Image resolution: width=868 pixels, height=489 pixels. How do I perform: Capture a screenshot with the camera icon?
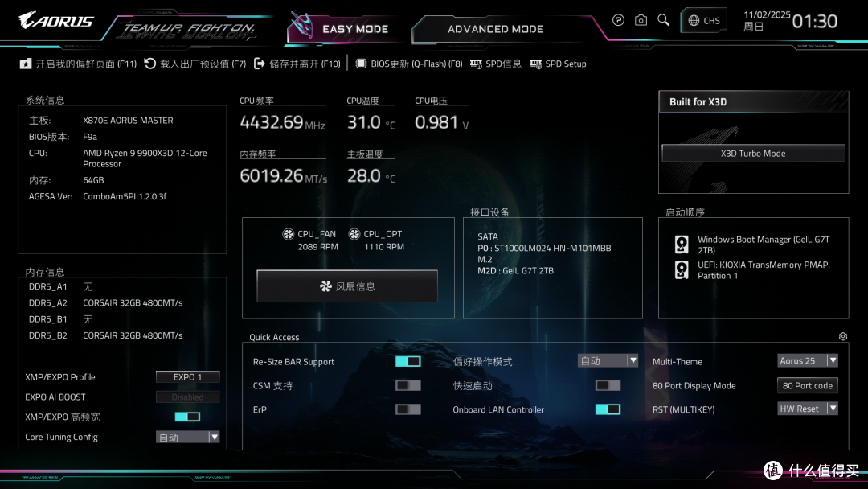(x=641, y=20)
